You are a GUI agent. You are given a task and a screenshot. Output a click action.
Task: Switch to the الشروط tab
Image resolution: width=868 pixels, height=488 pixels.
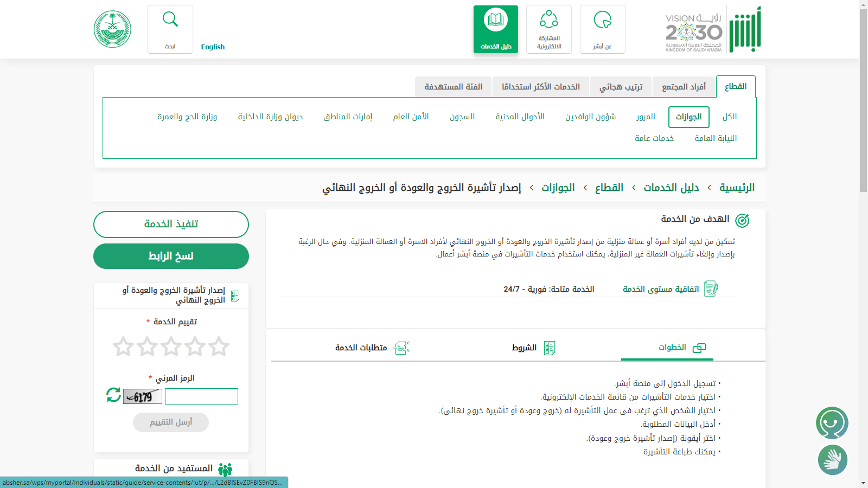pyautogui.click(x=533, y=348)
